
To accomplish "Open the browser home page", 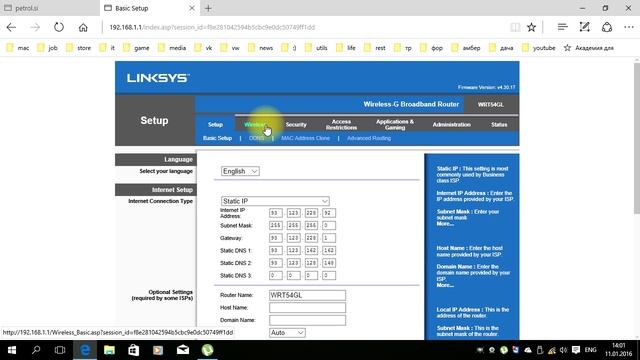I will point(83,27).
